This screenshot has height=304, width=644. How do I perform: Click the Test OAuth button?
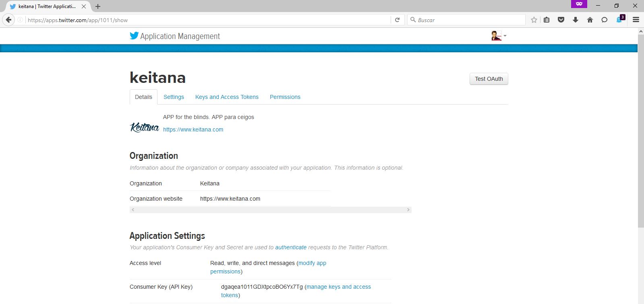point(489,79)
